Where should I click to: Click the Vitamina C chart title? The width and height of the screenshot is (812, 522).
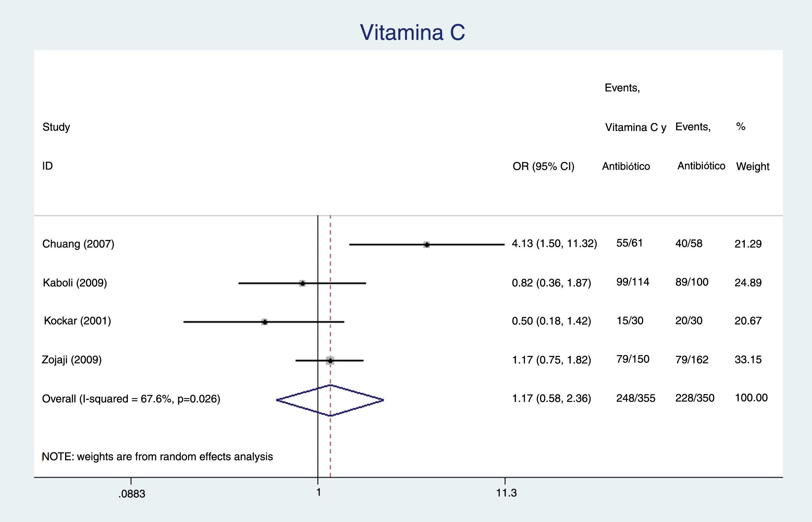click(x=412, y=32)
